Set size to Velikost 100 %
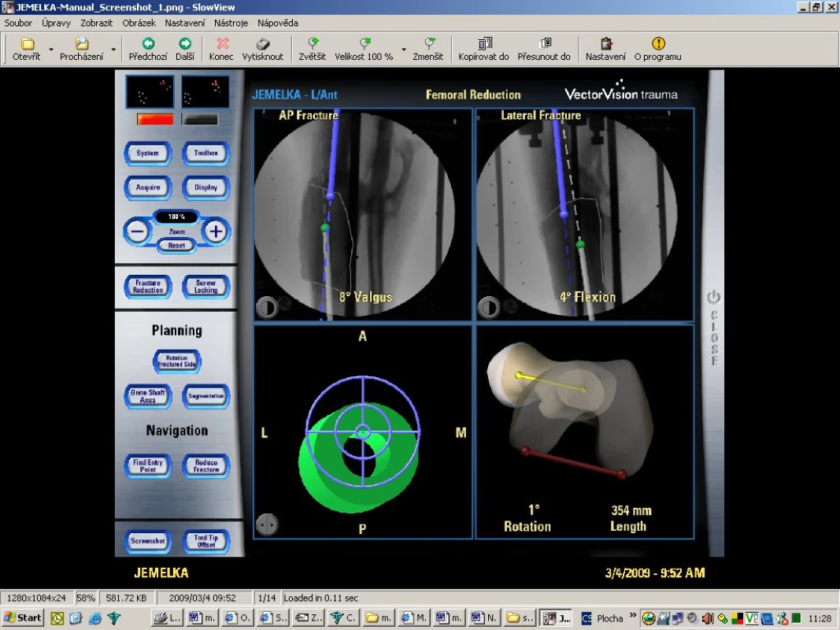 [x=364, y=49]
